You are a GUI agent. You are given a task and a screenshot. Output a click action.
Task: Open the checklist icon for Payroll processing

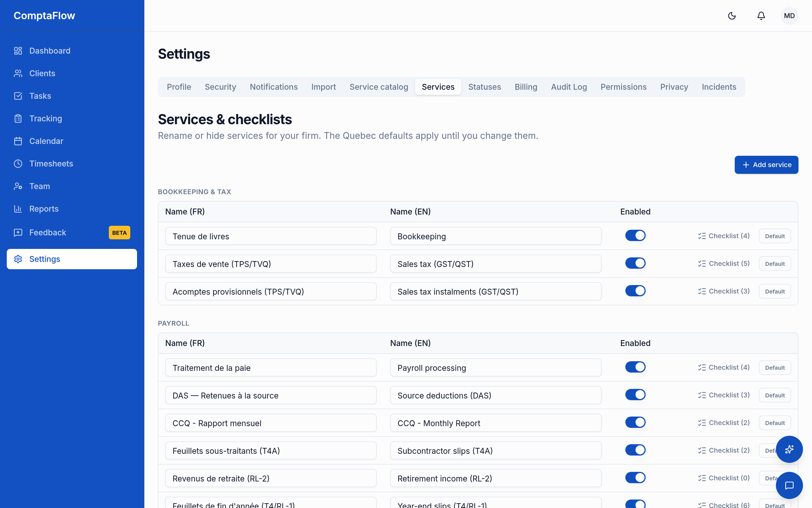click(x=702, y=367)
